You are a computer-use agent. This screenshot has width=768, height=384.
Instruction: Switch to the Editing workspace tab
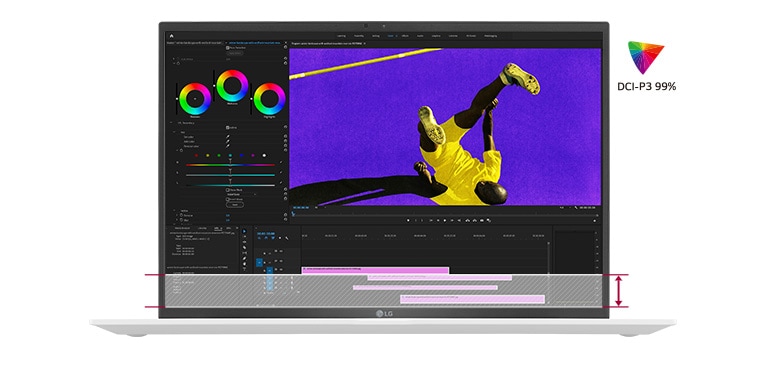pos(376,36)
